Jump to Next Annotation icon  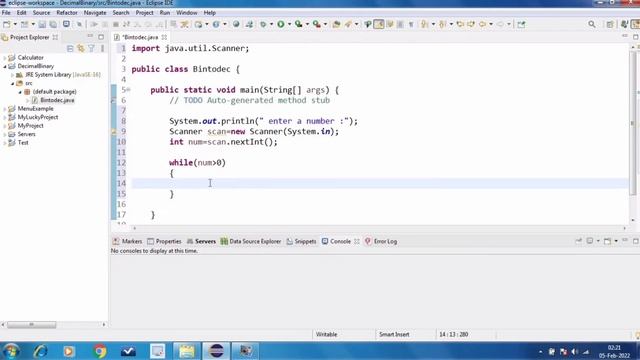click(x=425, y=24)
